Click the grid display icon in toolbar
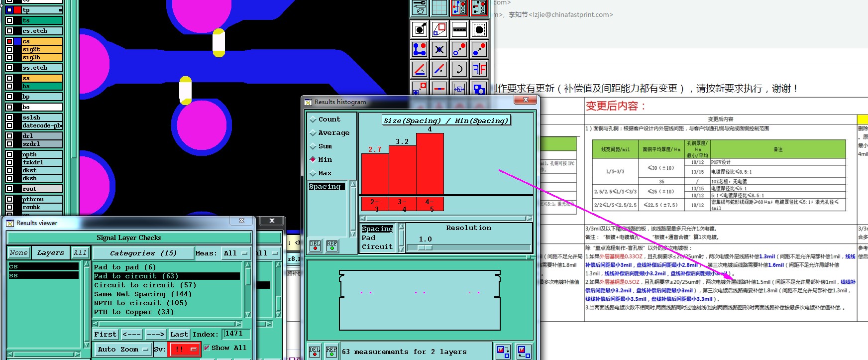This screenshot has width=868, height=360. [439, 7]
